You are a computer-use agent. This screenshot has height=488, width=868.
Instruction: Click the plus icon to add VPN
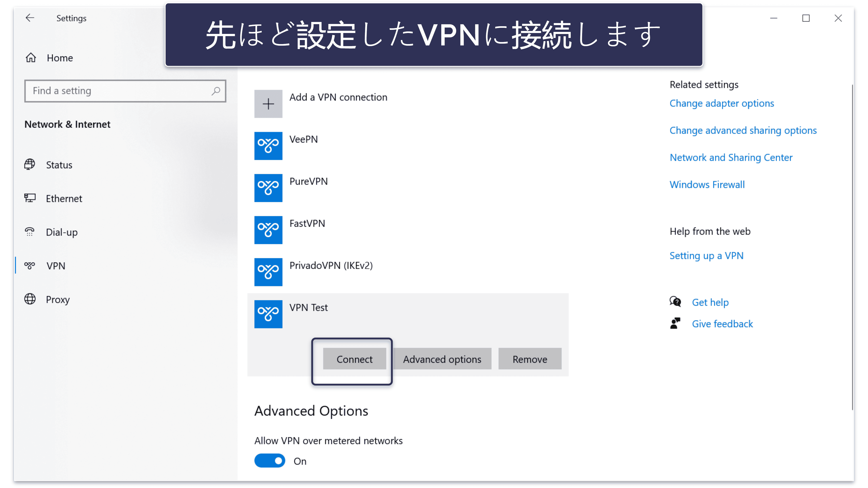(x=268, y=104)
